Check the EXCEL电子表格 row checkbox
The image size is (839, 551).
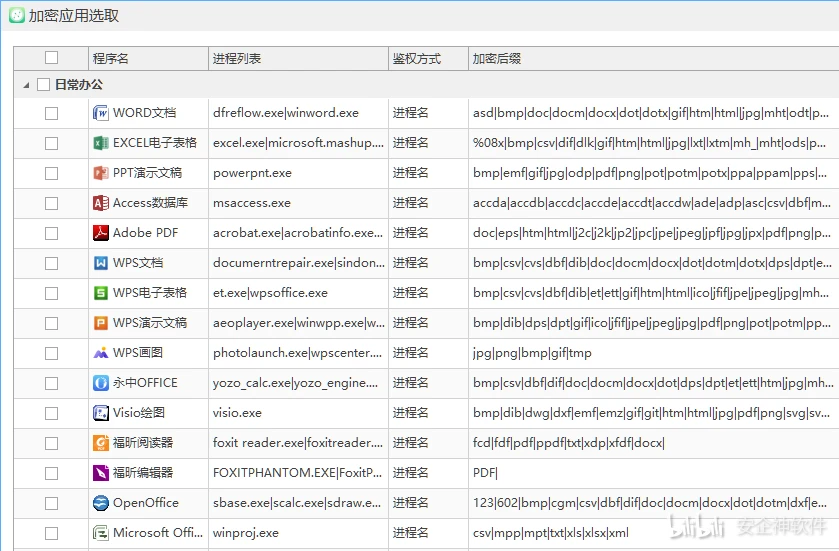click(51, 143)
